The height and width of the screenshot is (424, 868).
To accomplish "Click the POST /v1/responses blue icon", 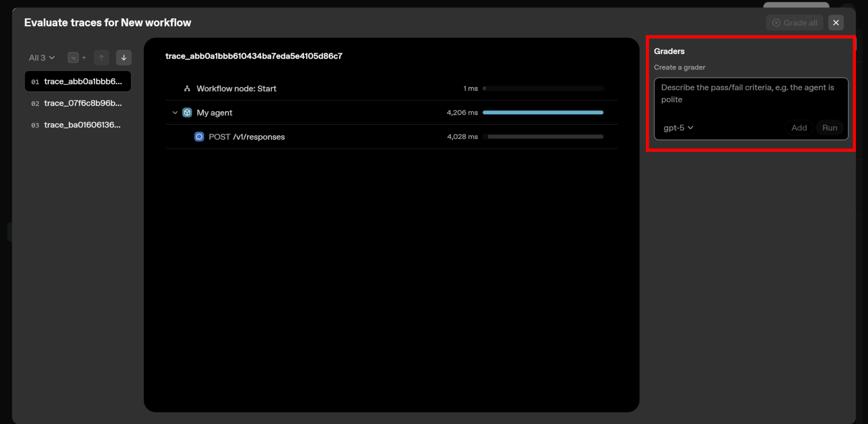I will [x=199, y=137].
